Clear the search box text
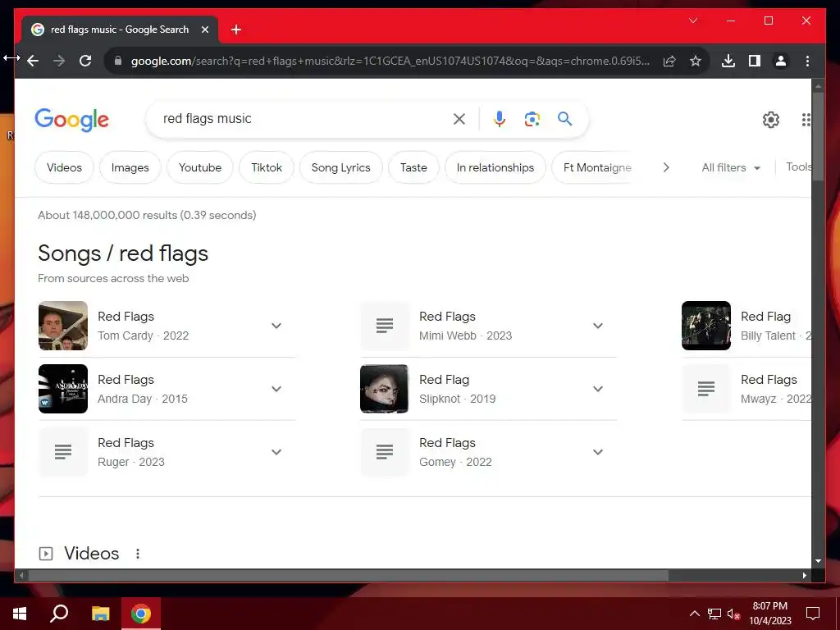The height and width of the screenshot is (630, 840). [x=459, y=119]
